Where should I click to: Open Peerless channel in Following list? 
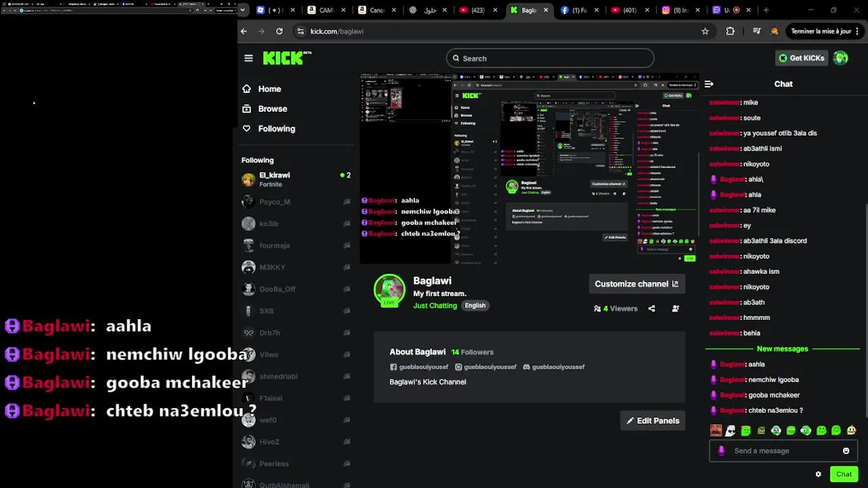pos(296,464)
